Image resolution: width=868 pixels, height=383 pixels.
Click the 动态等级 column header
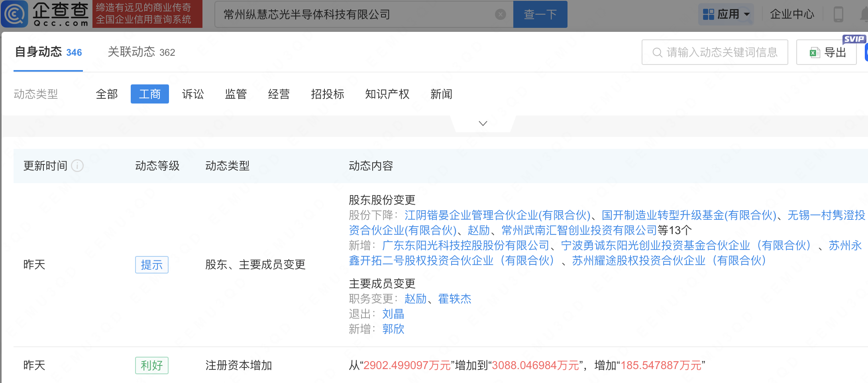pos(157,166)
